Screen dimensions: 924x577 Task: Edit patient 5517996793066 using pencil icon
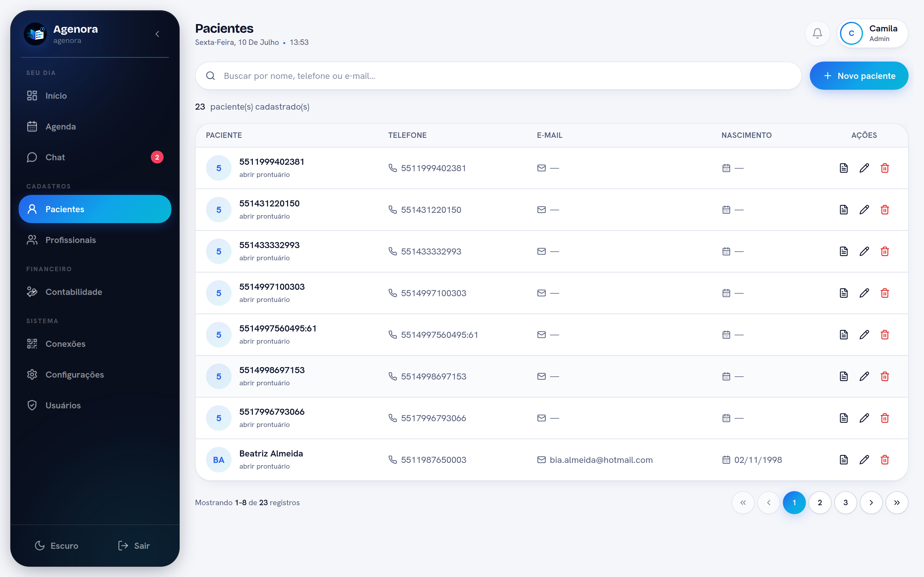[x=864, y=418]
